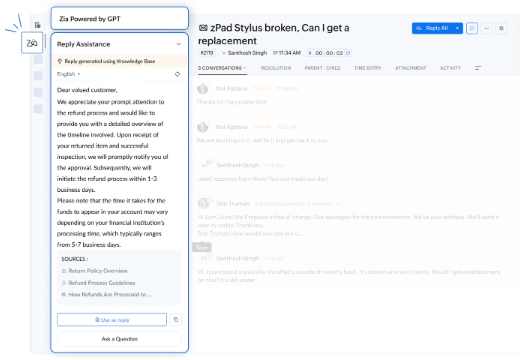
Task: Open the Zia assistant sidebar icon
Action: pyautogui.click(x=32, y=43)
